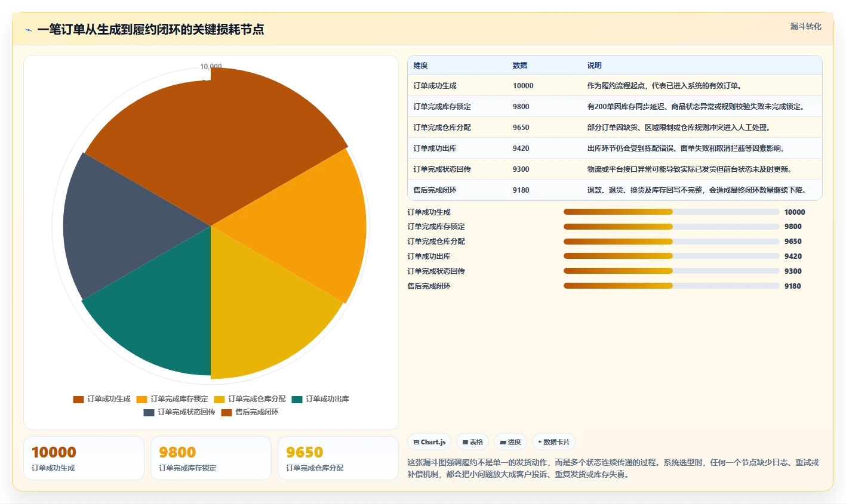Click the page title 一笔订单从生成到履约闭环的关键损耗节点
This screenshot has height=504, width=846.
[x=150, y=30]
